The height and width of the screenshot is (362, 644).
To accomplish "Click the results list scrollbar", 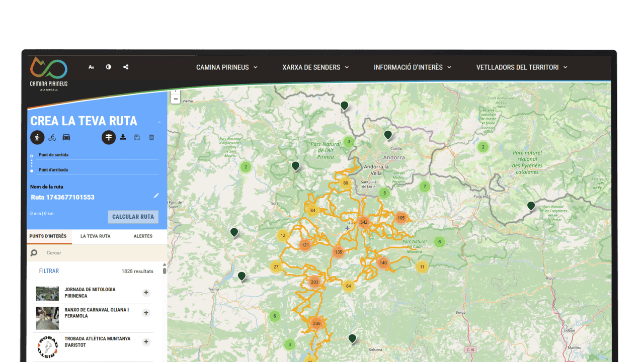I will click(165, 270).
